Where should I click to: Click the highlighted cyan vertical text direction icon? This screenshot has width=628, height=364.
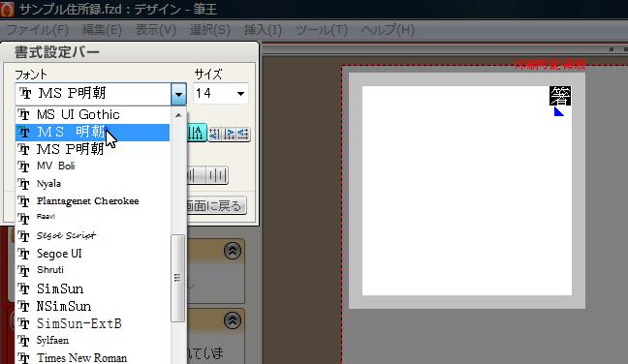coord(197,134)
